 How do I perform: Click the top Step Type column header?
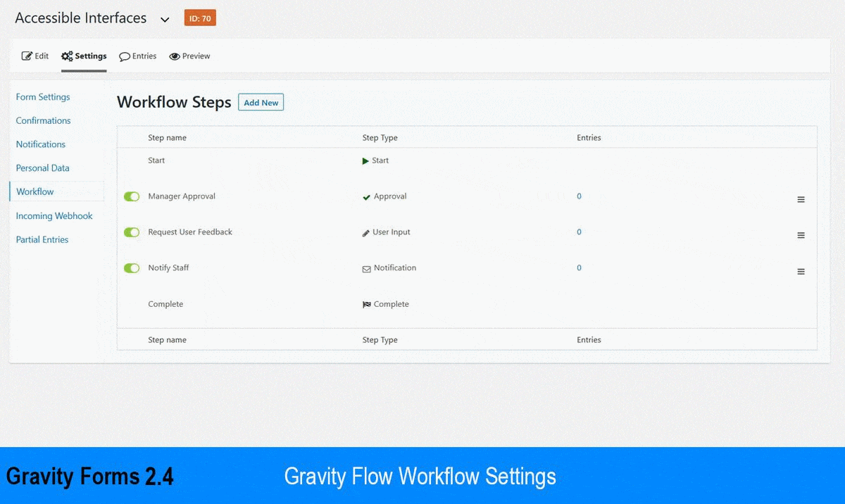(x=380, y=138)
